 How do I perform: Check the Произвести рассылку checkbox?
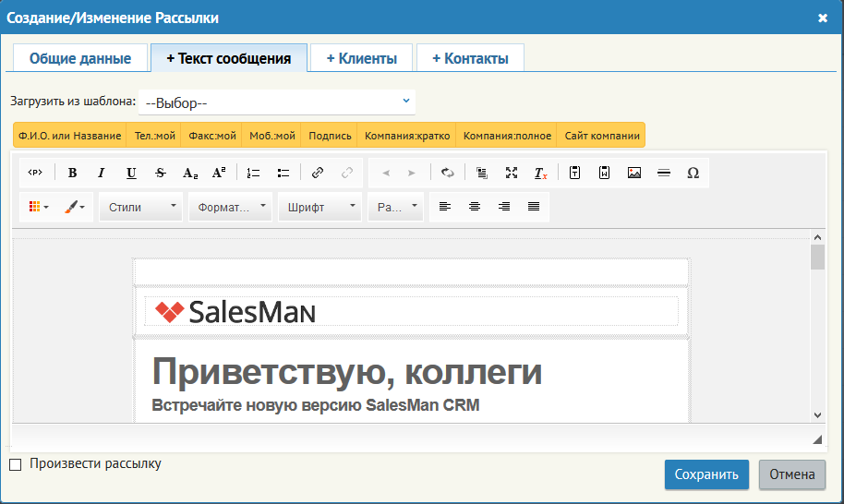click(16, 464)
